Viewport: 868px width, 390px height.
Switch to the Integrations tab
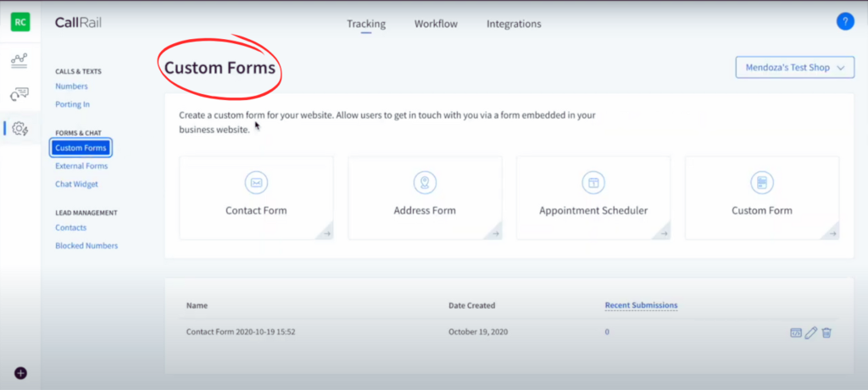tap(514, 24)
